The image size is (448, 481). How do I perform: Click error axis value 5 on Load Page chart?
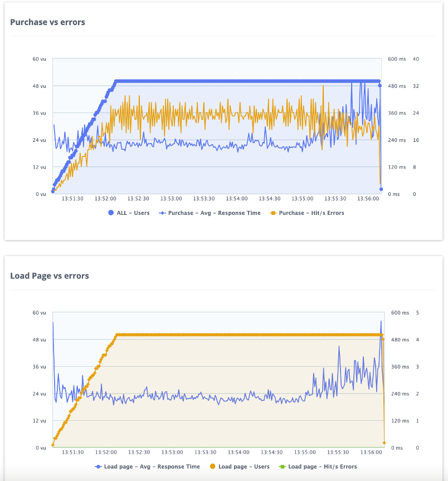[x=417, y=312]
